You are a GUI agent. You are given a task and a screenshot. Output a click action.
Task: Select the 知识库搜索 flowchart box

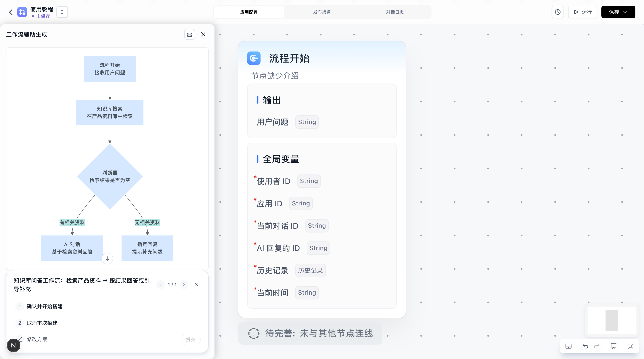tap(110, 112)
